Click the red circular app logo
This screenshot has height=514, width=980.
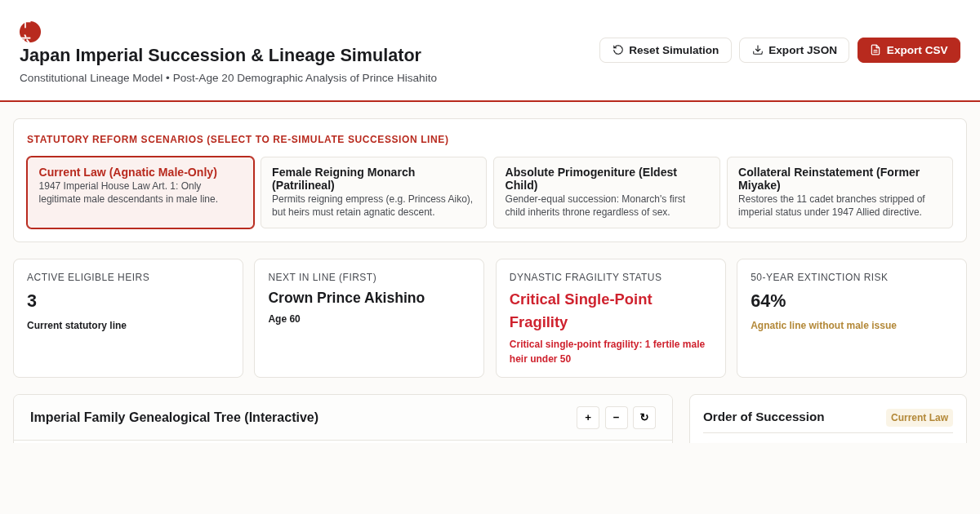tap(30, 32)
